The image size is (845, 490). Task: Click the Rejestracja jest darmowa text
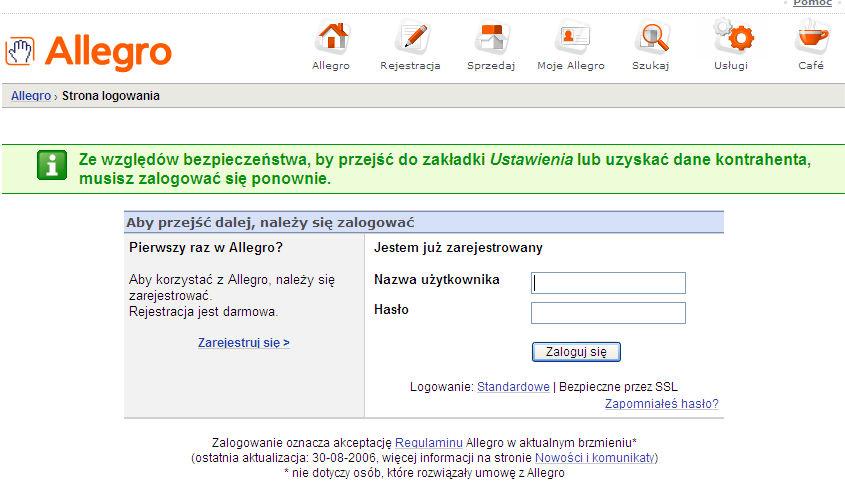point(203,312)
